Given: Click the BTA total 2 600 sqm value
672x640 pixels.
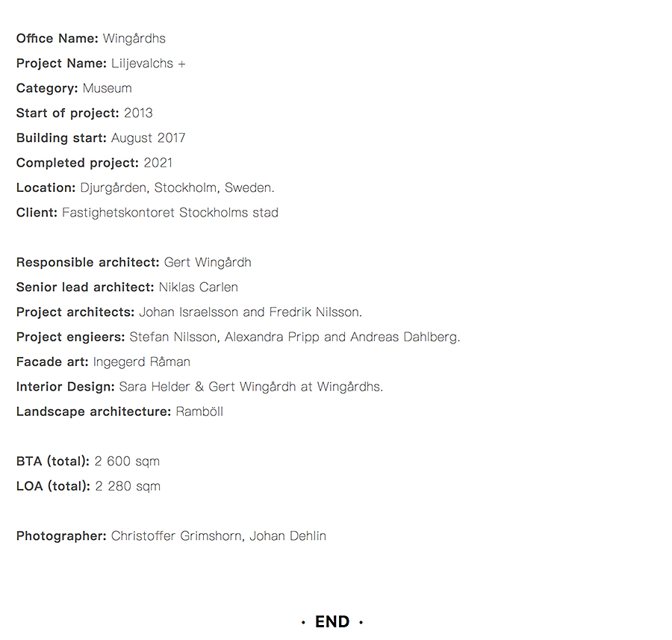Looking at the screenshot, I should click(127, 462).
